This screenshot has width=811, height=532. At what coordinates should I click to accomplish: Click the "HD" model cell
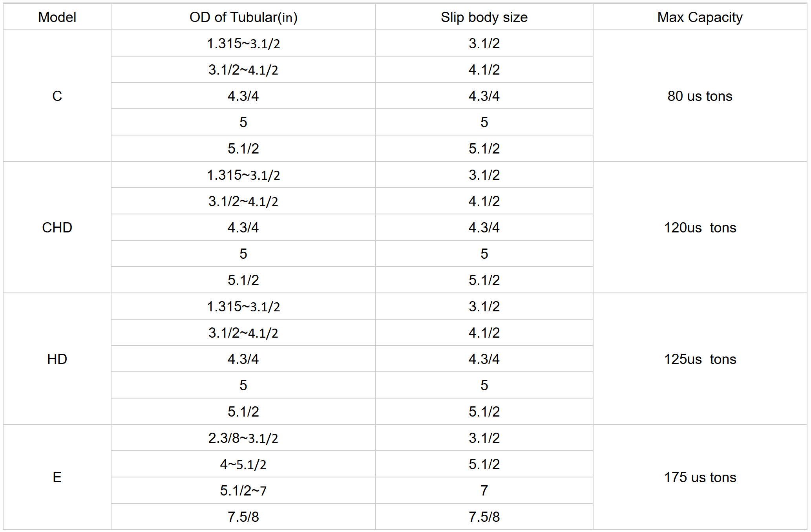click(x=57, y=359)
